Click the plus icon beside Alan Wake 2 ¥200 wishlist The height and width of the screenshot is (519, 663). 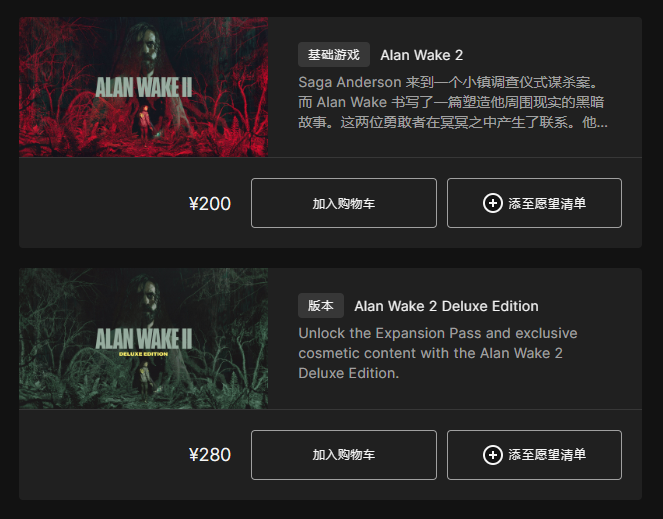[493, 203]
